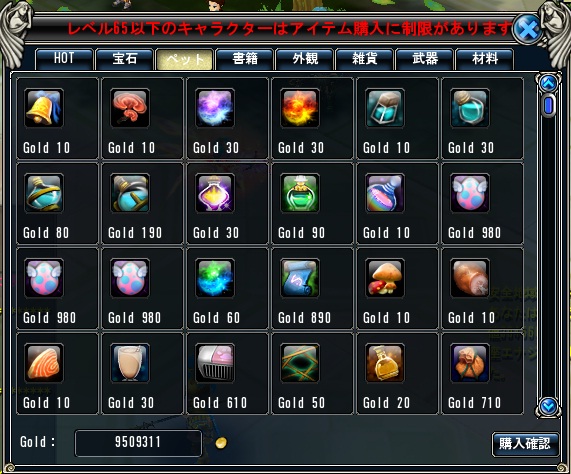571x474 pixels.
Task: Open the 武器 tab
Action: 425,59
